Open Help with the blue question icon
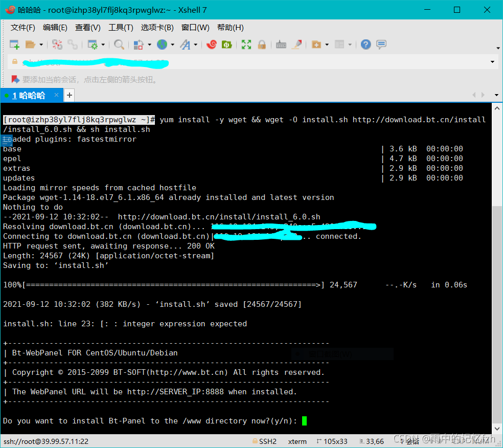The image size is (503, 448). (365, 44)
